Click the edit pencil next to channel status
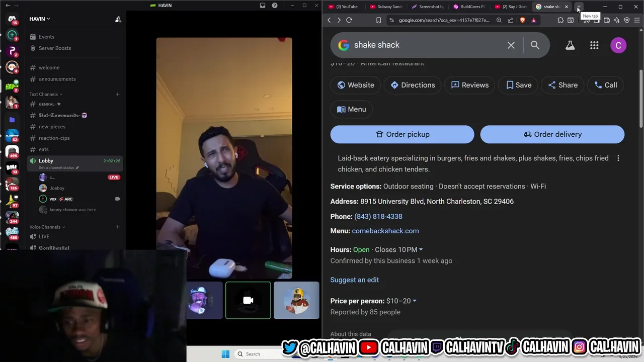Screen dimensions: 644x362 tap(77, 167)
